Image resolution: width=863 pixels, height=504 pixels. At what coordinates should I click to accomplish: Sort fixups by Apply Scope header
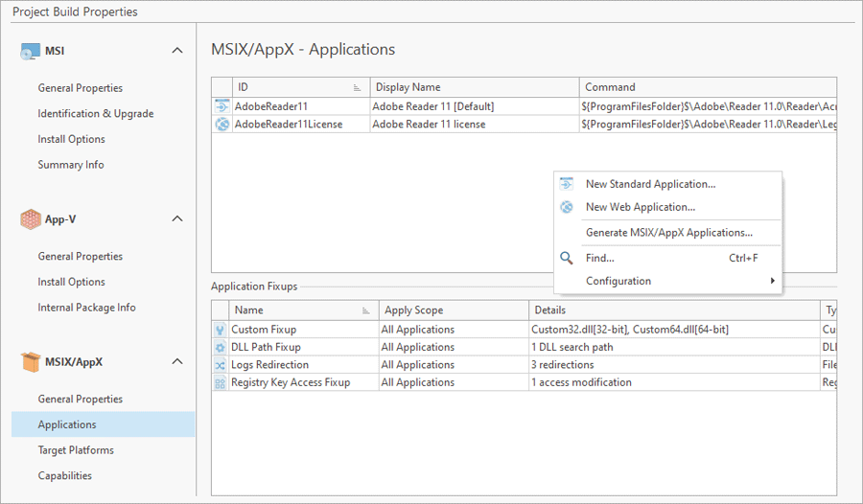(454, 310)
